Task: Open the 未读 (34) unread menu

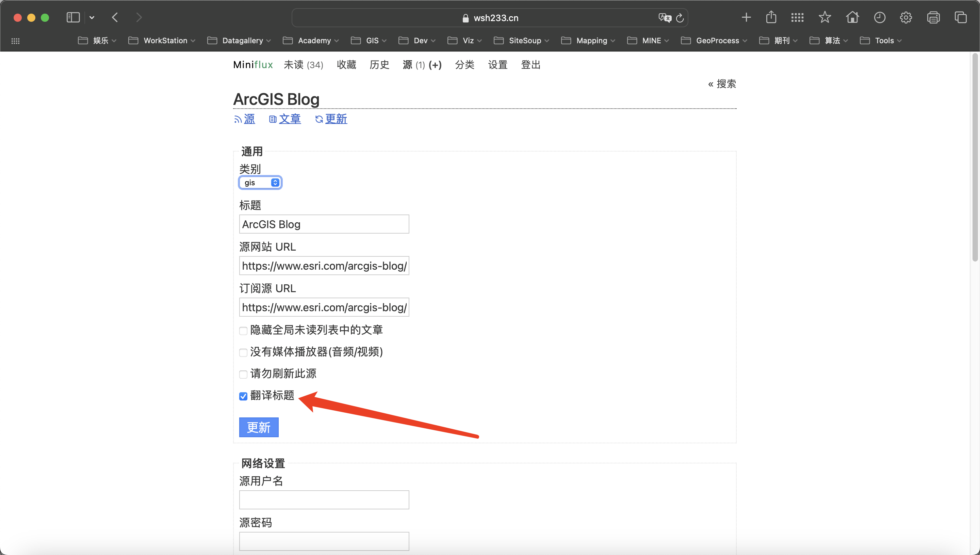Action: click(303, 65)
